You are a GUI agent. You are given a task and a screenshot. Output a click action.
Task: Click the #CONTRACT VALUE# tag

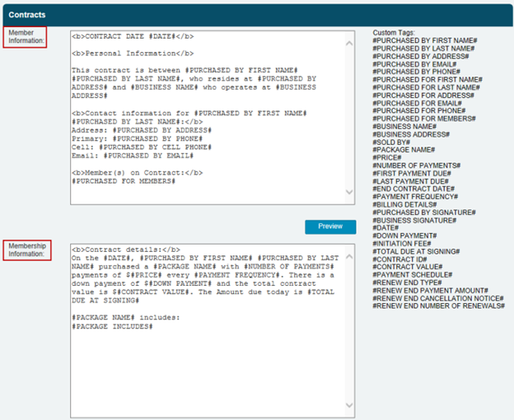[406, 267]
